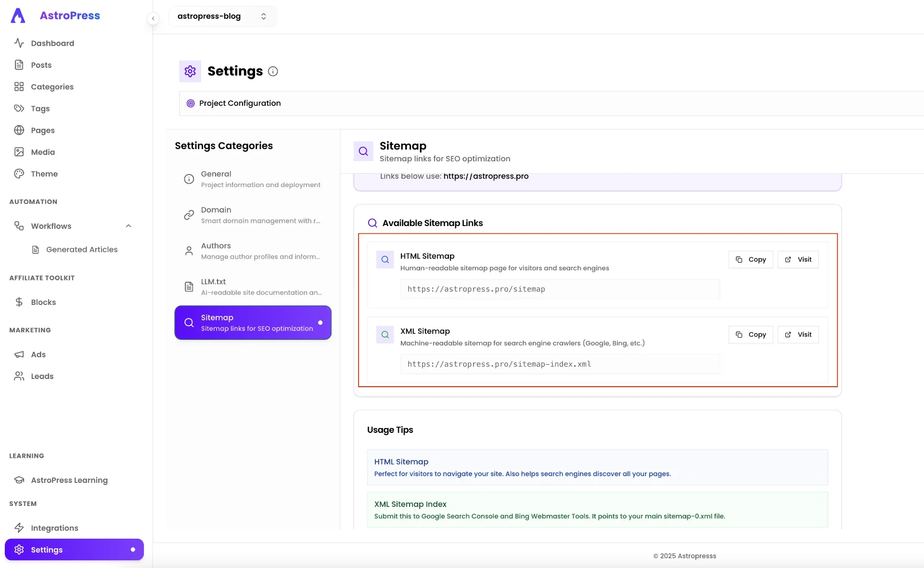
Task: Open the Media library
Action: (x=42, y=152)
